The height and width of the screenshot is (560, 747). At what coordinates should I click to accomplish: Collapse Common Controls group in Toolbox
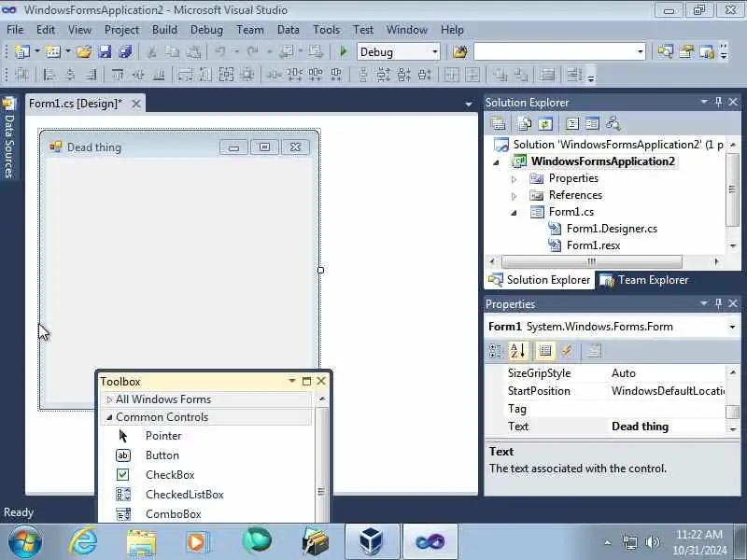coord(109,417)
